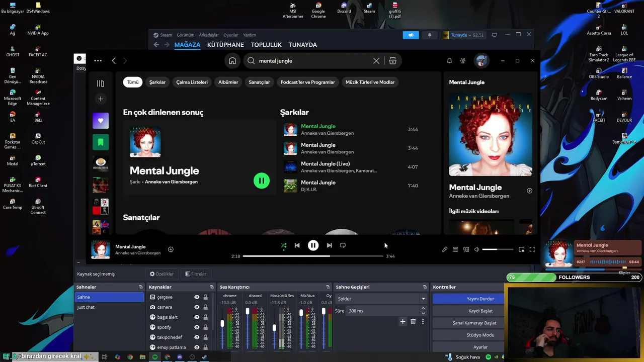The image size is (644, 362).
Task: Seek within the song progress bar
Action: (x=313, y=256)
